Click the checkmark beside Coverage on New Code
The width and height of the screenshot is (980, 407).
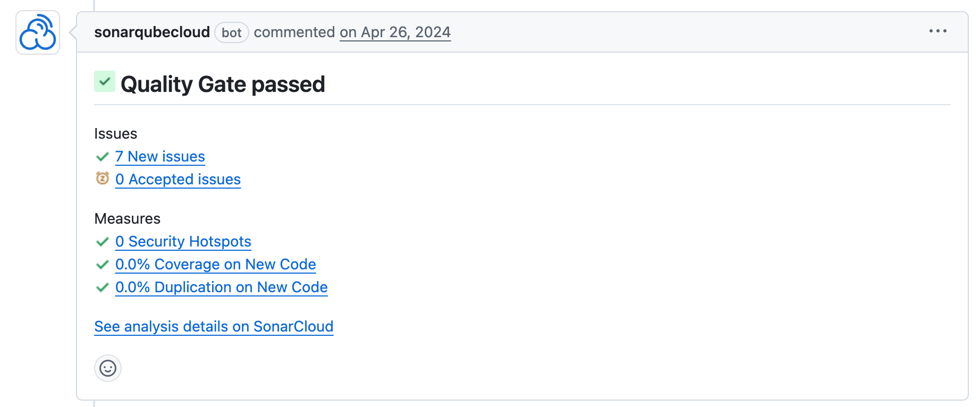point(103,265)
